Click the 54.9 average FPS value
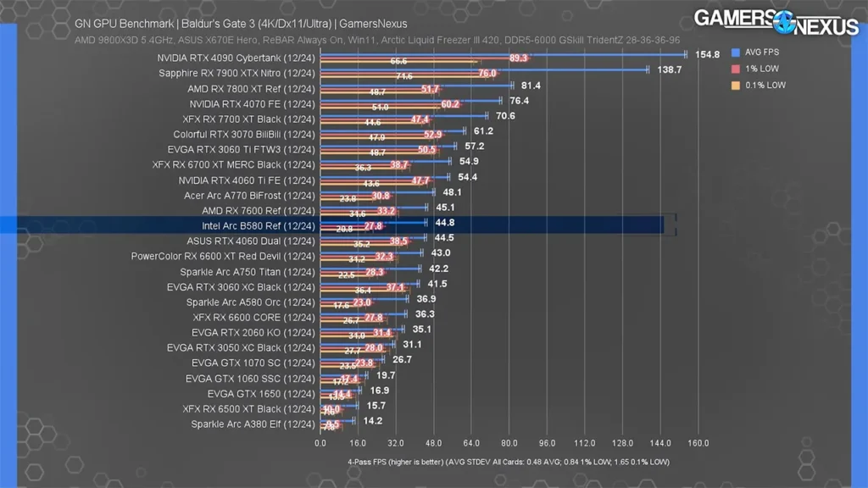 [x=469, y=162]
